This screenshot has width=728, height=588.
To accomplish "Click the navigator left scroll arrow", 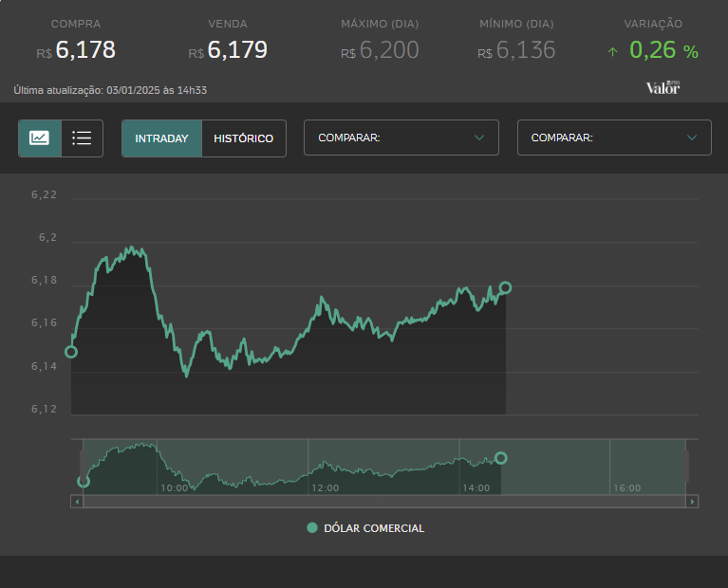I will (77, 502).
